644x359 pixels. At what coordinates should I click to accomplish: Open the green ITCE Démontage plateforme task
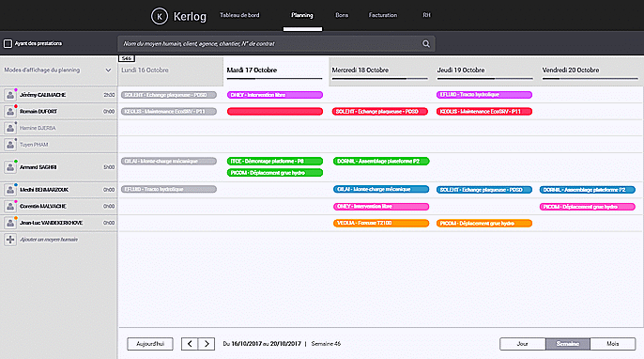[275, 162]
